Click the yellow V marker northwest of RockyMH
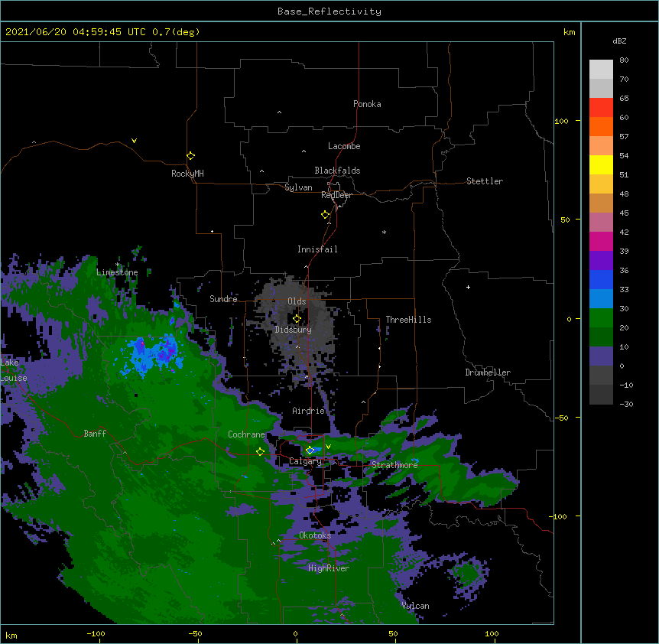This screenshot has height=644, width=659. pyautogui.click(x=134, y=141)
